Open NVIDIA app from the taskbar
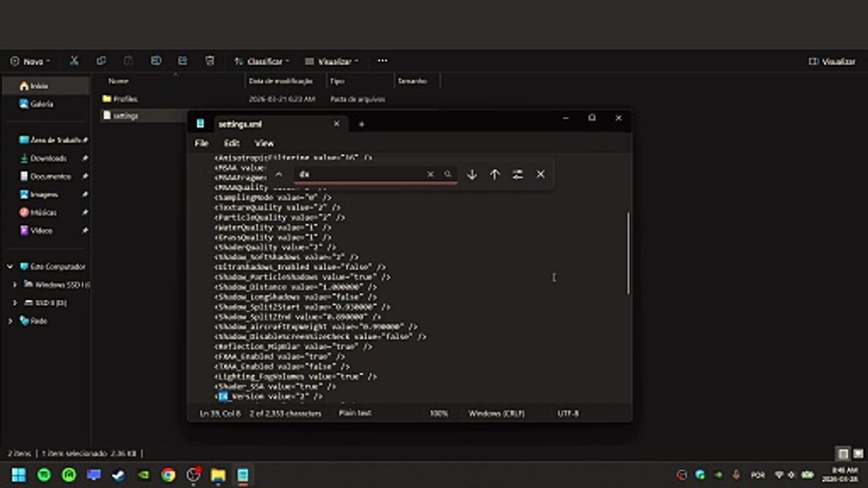Image resolution: width=868 pixels, height=488 pixels. coord(143,475)
